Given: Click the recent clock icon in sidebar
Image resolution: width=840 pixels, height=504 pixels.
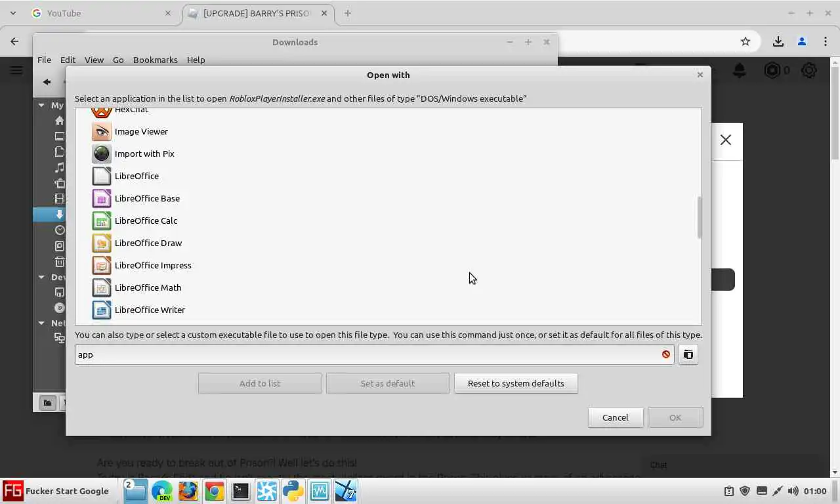Looking at the screenshot, I should pos(60,230).
